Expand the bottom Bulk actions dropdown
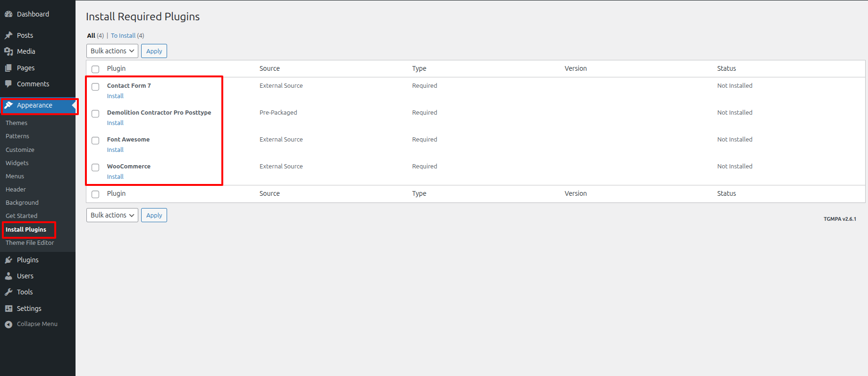Image resolution: width=868 pixels, height=376 pixels. pyautogui.click(x=112, y=215)
